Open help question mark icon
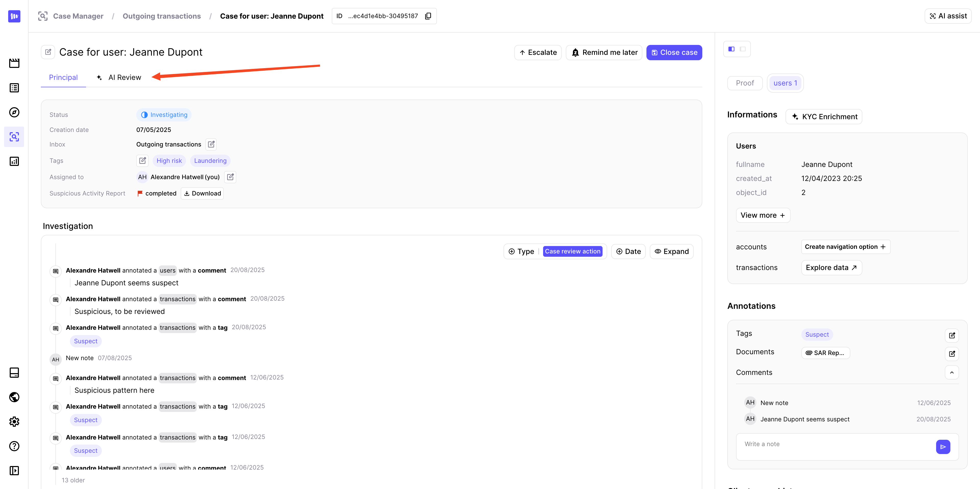980x489 pixels. click(x=14, y=446)
